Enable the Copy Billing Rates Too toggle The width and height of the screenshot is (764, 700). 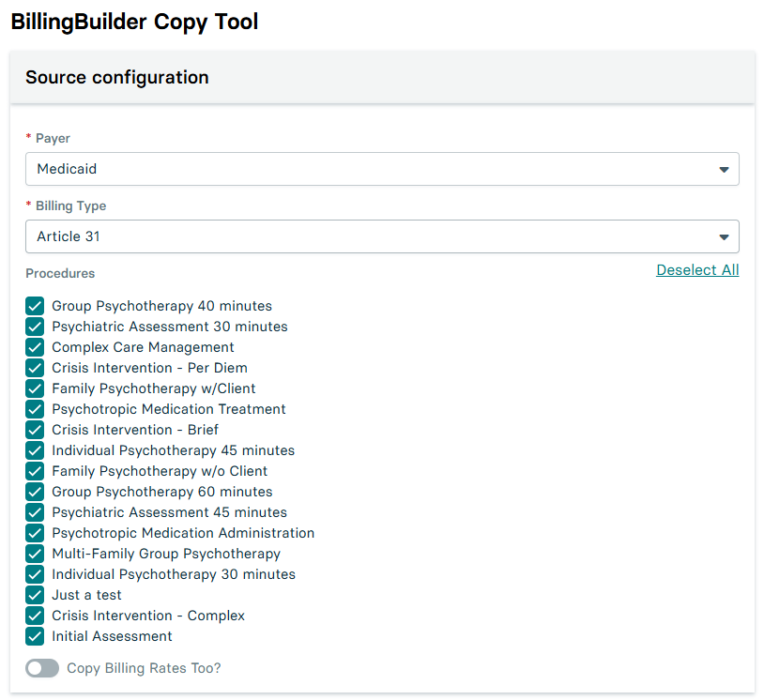[x=42, y=668]
